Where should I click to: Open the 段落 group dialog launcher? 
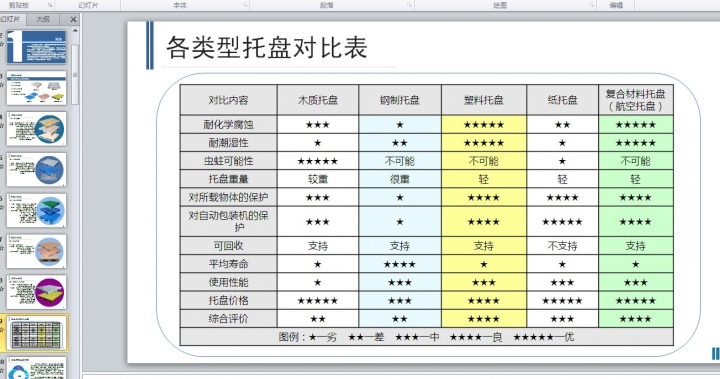tap(409, 5)
